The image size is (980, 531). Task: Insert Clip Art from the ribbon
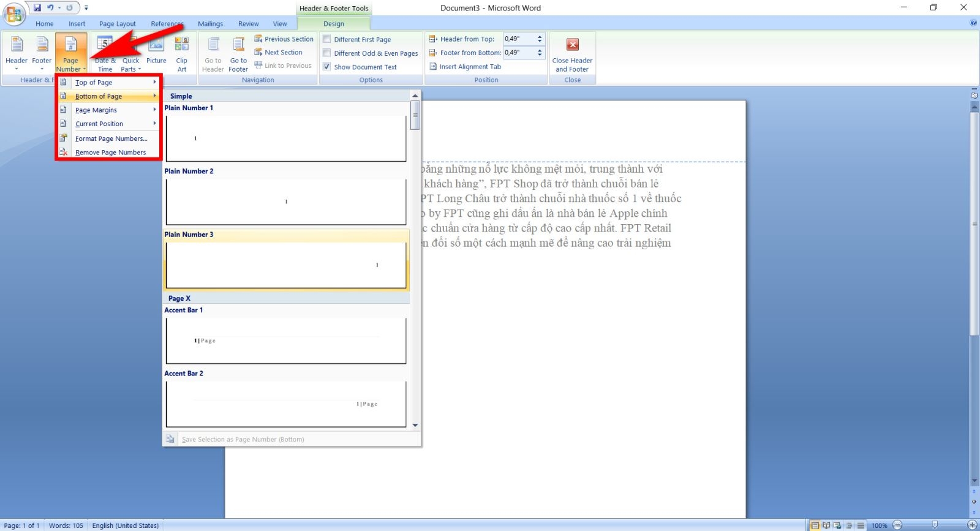[x=182, y=53]
